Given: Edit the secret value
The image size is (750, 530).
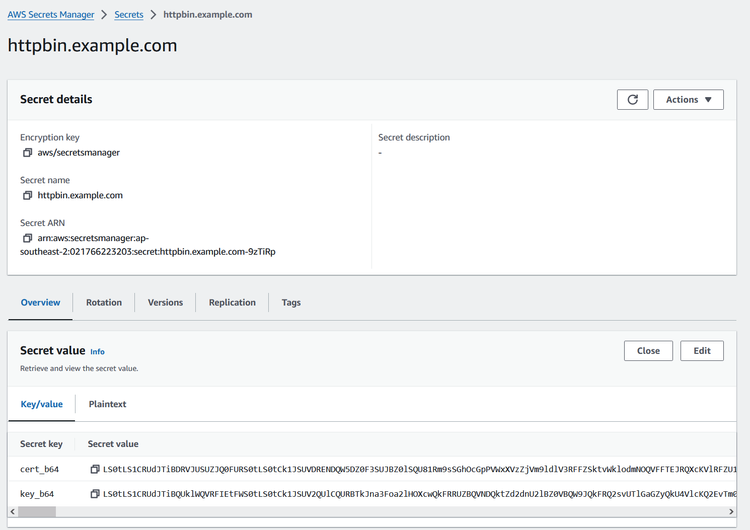Looking at the screenshot, I should 702,351.
